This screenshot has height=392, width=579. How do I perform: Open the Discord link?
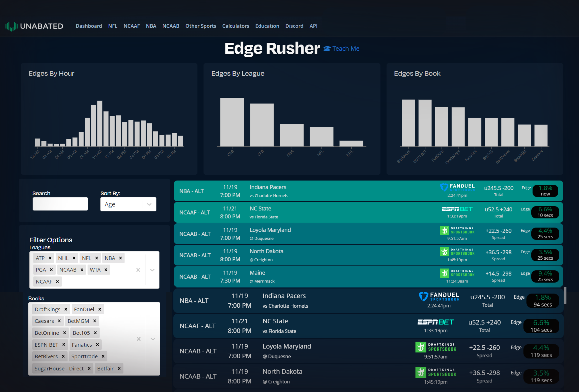pos(294,26)
